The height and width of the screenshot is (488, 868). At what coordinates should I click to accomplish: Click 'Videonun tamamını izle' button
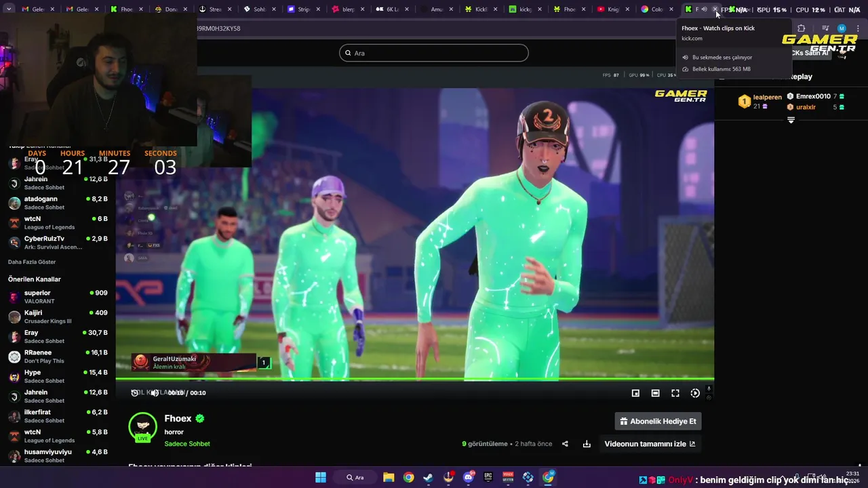click(x=650, y=444)
